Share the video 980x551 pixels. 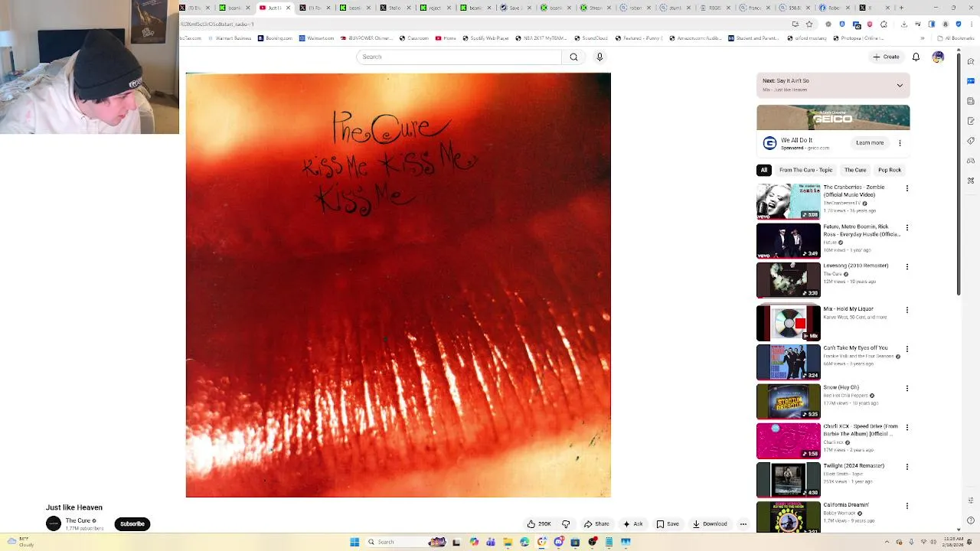click(596, 524)
